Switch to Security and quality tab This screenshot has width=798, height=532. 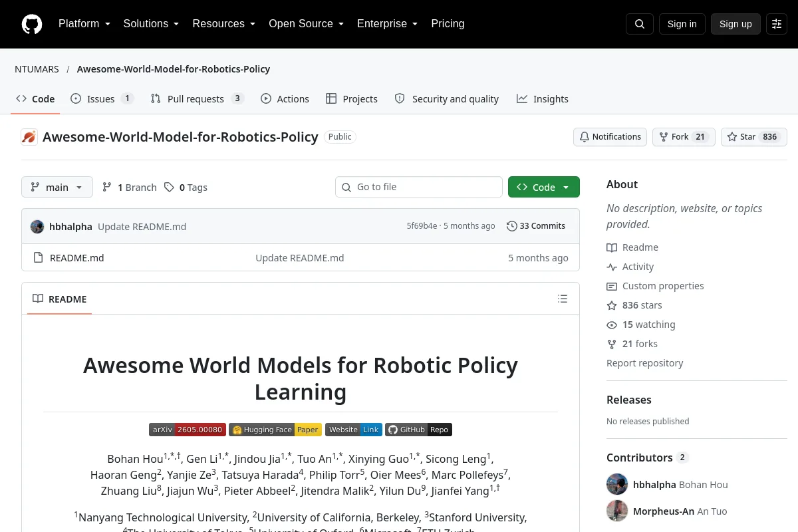pos(447,99)
